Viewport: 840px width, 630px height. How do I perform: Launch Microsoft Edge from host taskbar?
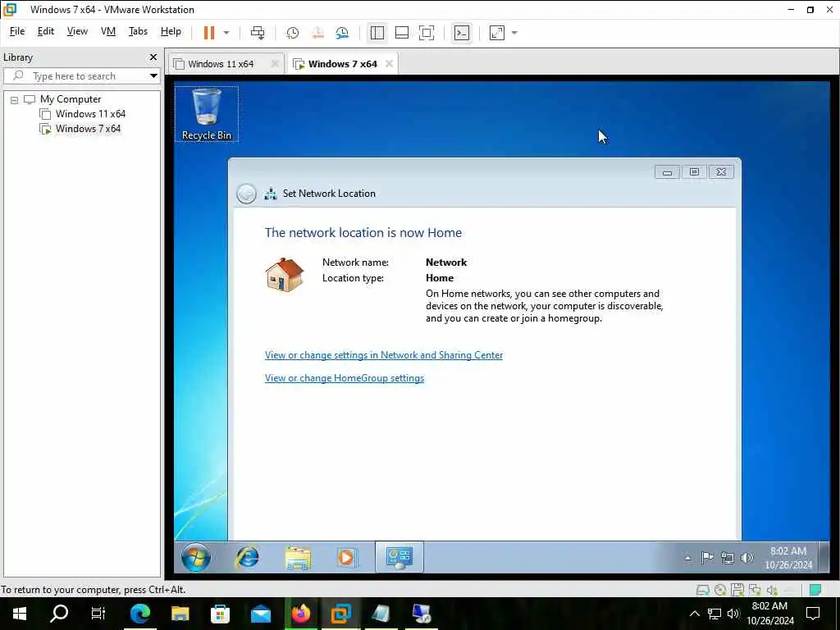139,614
